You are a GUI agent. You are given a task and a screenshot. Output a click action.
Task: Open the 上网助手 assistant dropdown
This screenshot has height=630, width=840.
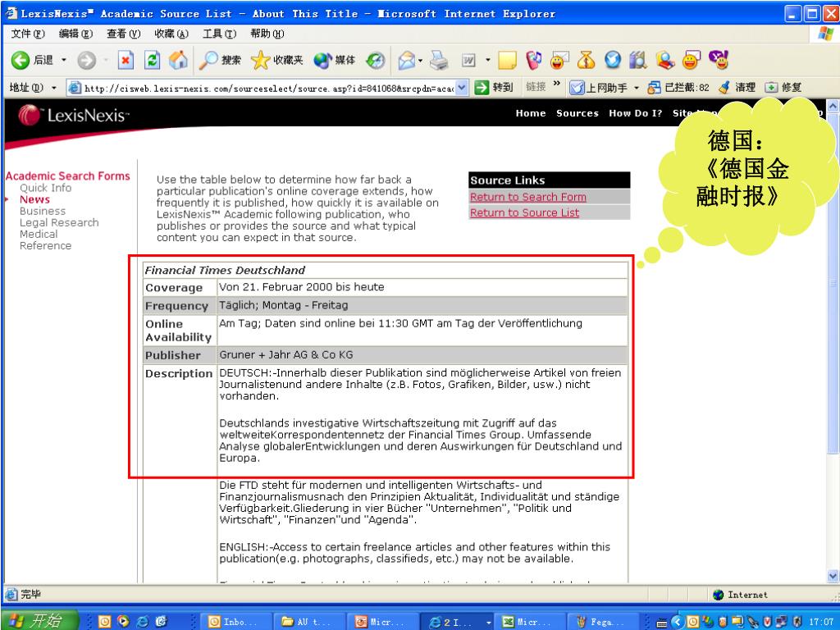[x=637, y=88]
